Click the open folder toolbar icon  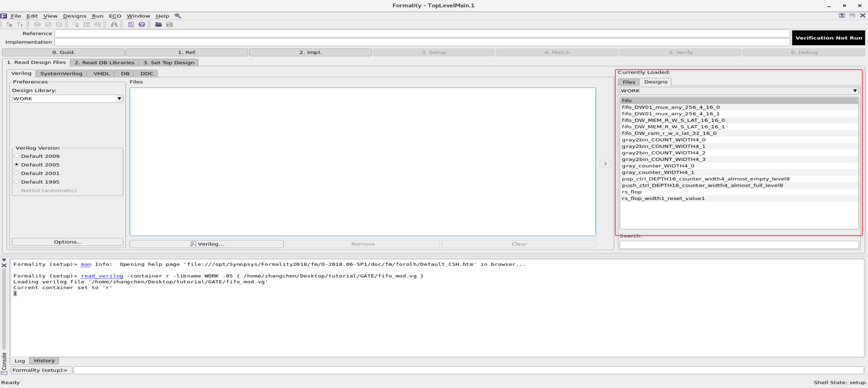(x=158, y=24)
